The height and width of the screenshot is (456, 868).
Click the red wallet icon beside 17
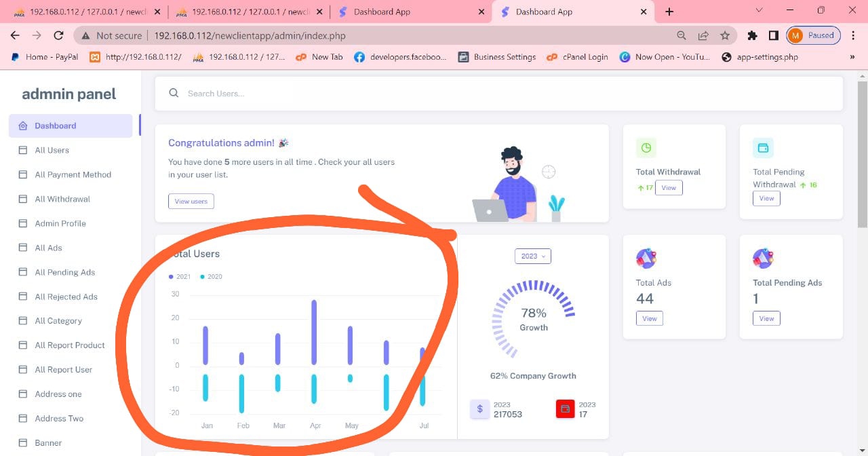click(x=565, y=409)
